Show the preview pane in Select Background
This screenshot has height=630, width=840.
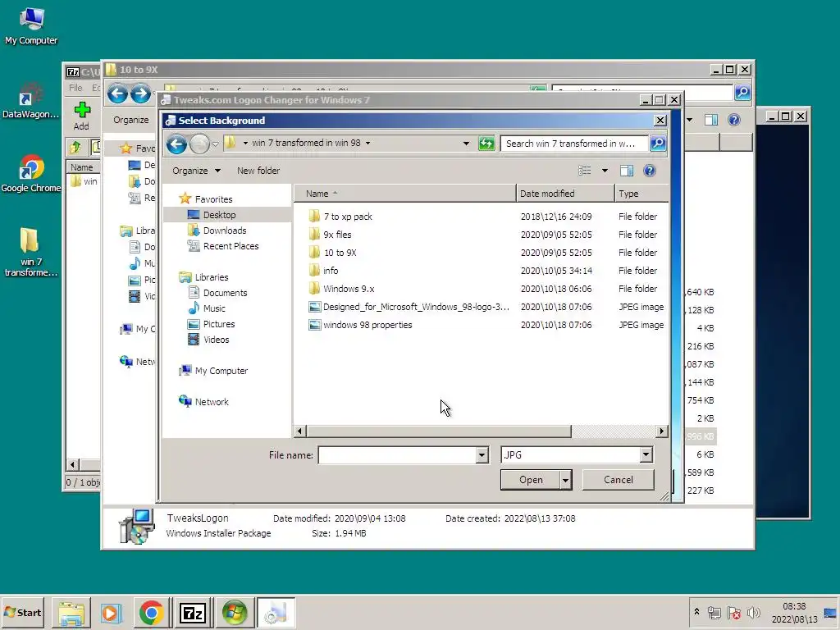tap(626, 171)
